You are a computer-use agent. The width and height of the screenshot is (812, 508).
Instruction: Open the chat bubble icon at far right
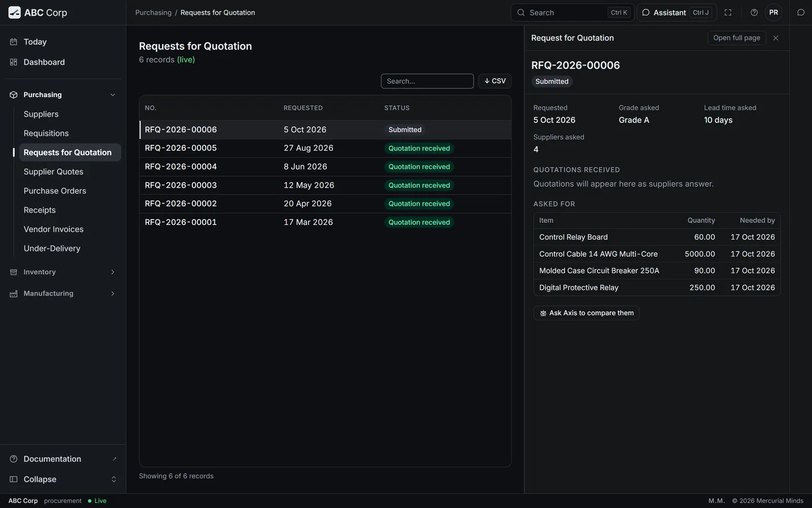point(801,13)
